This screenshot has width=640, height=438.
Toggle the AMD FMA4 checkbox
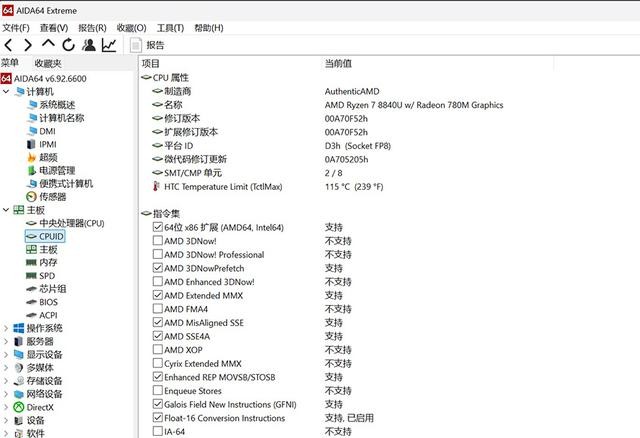point(158,309)
